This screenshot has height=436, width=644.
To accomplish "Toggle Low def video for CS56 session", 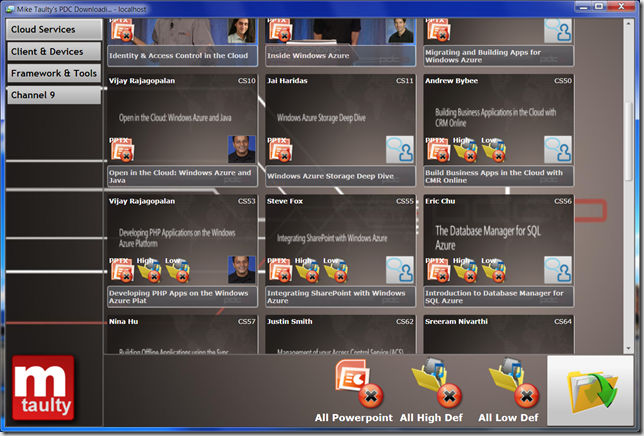I will click(494, 270).
